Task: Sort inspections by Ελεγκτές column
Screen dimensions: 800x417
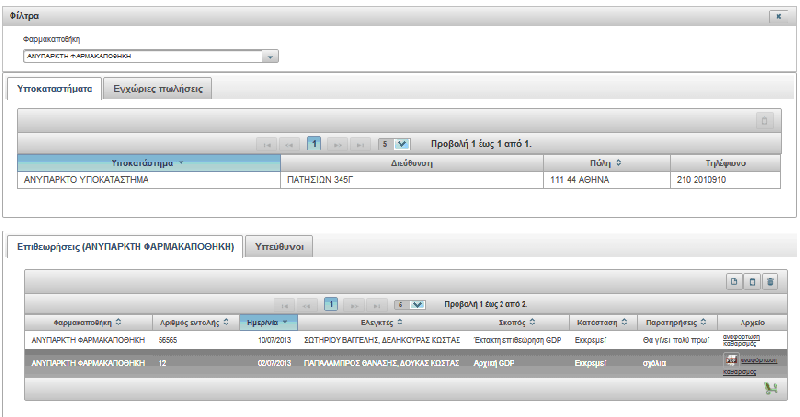Action: point(382,323)
